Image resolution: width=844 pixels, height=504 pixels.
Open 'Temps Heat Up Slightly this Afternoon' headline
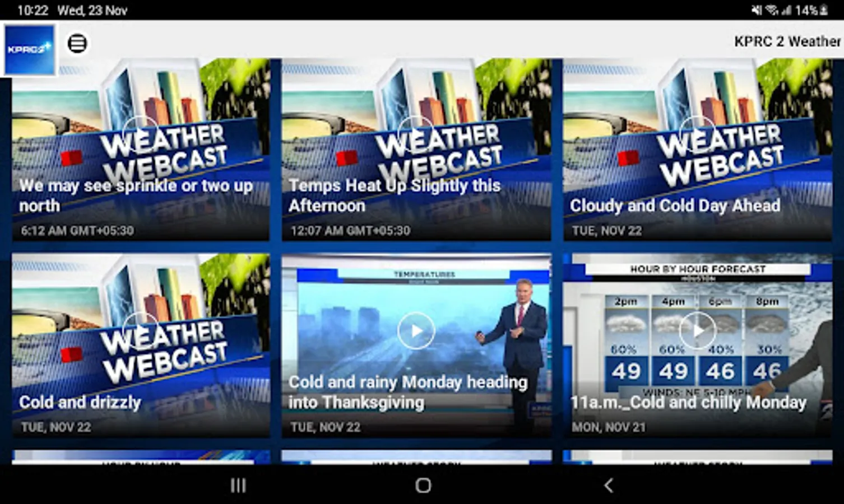coord(395,195)
